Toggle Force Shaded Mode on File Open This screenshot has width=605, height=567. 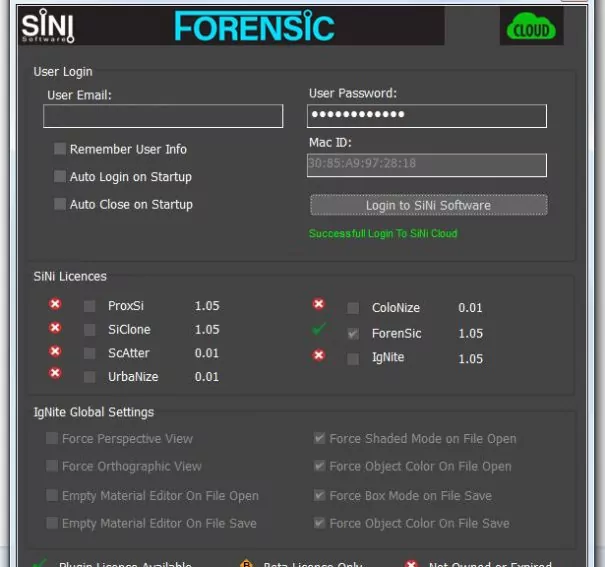[x=320, y=439]
